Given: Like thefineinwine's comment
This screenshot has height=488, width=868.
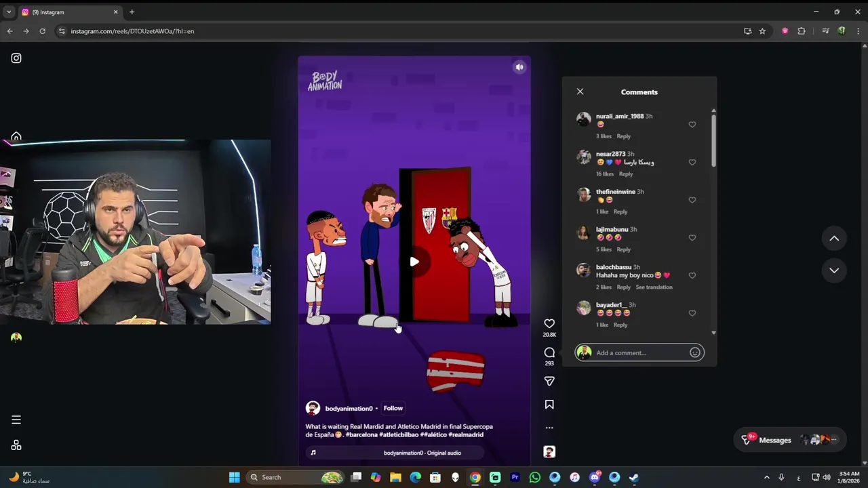Looking at the screenshot, I should pos(692,200).
